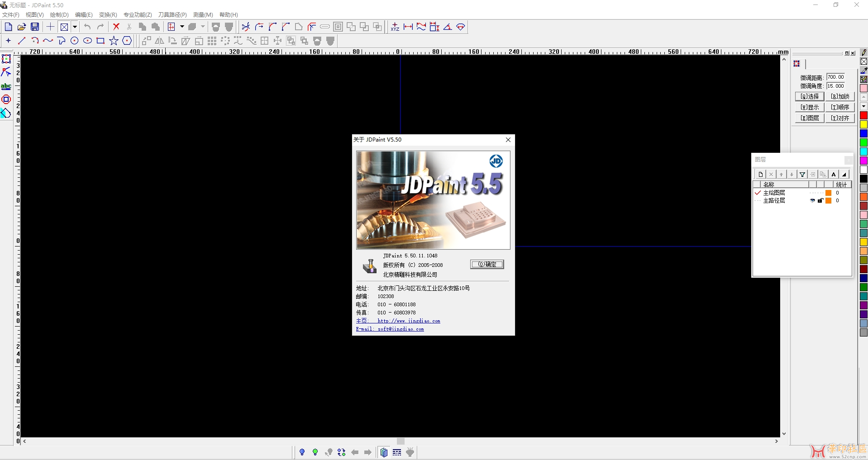Open the 视图(V) menu
868x460 pixels.
pos(34,15)
